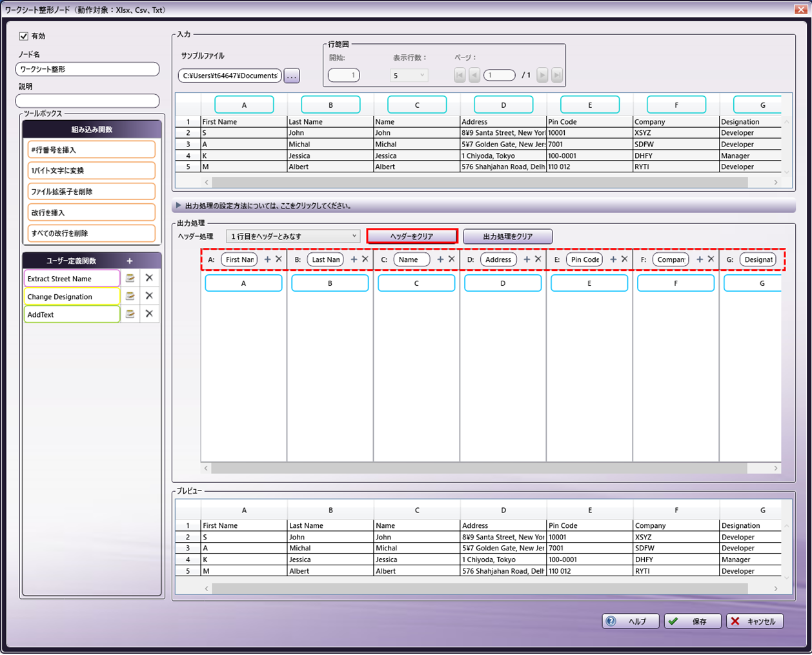Screen dimensions: 812x655
Task: Open the 表示行数 dropdown
Action: [x=409, y=75]
